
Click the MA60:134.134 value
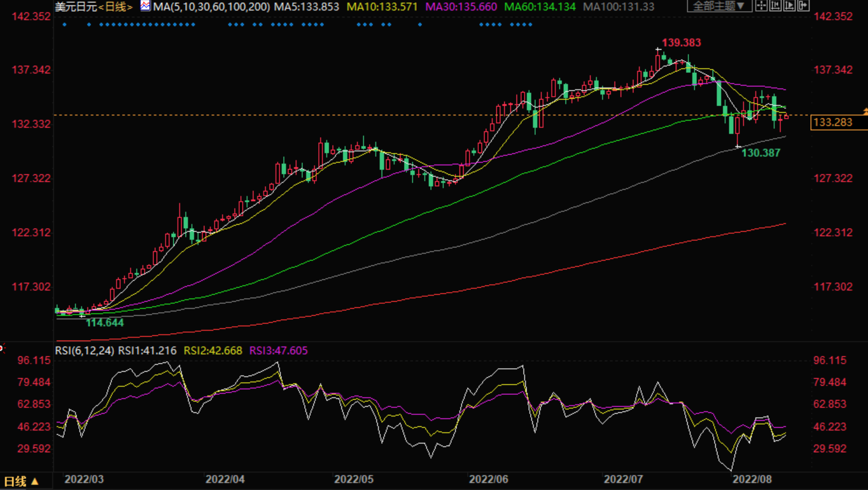540,6
